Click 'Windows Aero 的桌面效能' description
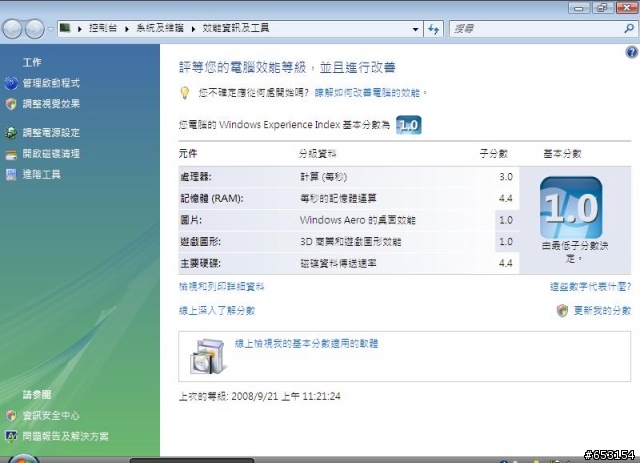Screen dimensions: 640x463 coord(358,220)
